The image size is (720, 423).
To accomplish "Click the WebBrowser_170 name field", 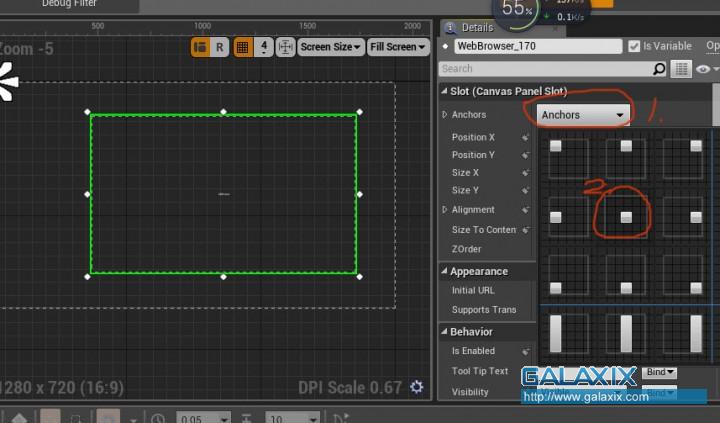I will [x=537, y=46].
